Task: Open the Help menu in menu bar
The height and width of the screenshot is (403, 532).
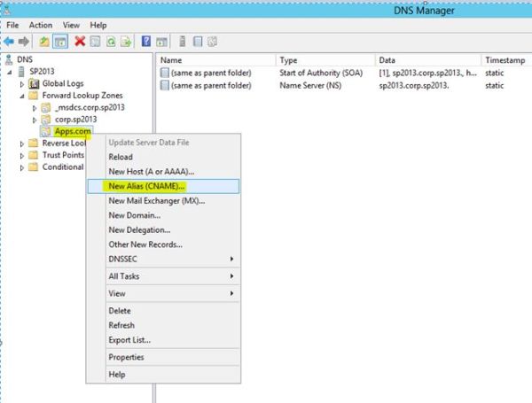Action: (98, 25)
